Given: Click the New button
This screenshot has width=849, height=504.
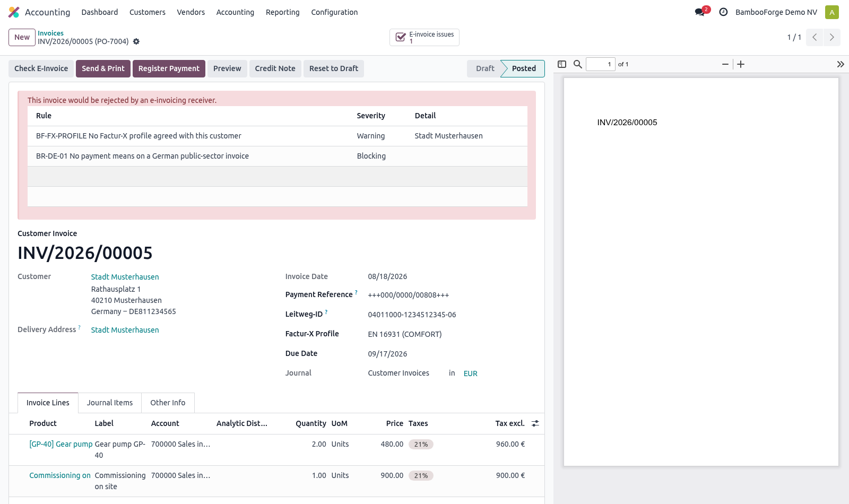Looking at the screenshot, I should pos(22,37).
